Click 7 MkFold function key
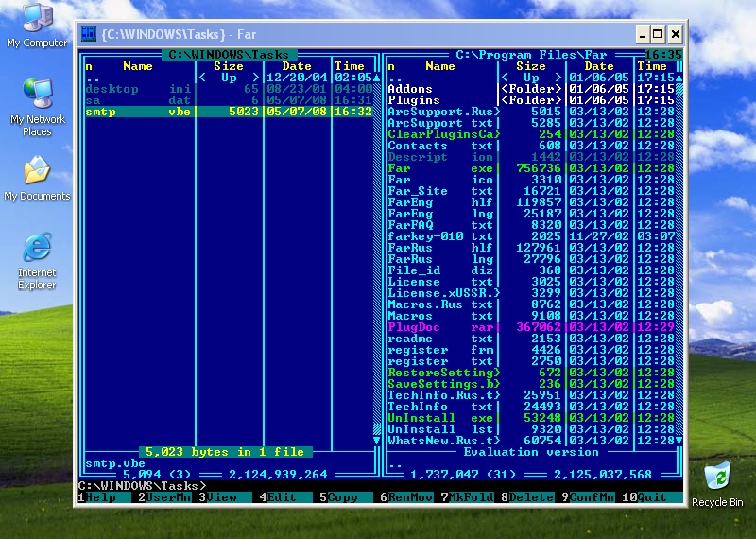The width and height of the screenshot is (756, 539). [x=467, y=497]
